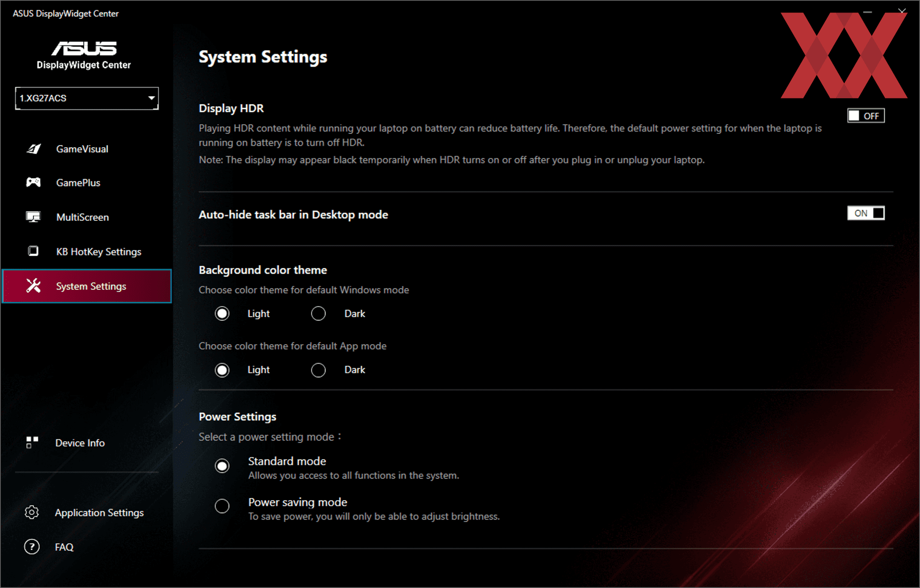Click the GamePlus controller icon
This screenshot has height=588, width=920.
click(x=33, y=182)
